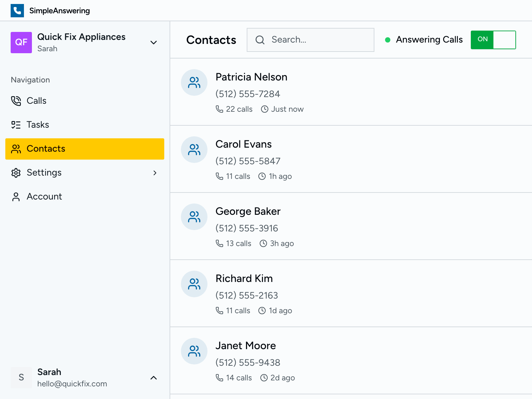Open Settings via the gear icon
Viewport: 532px width, 399px height.
[x=16, y=173]
